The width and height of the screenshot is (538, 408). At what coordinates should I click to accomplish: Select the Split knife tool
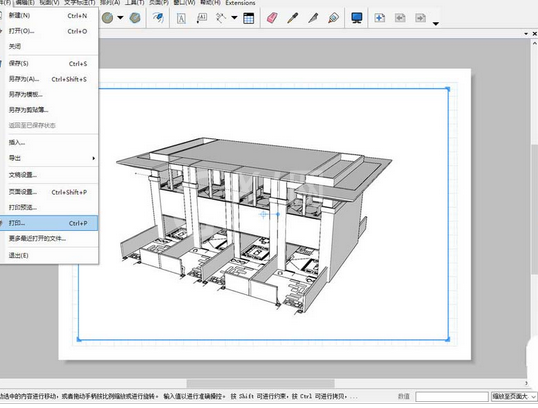click(313, 18)
